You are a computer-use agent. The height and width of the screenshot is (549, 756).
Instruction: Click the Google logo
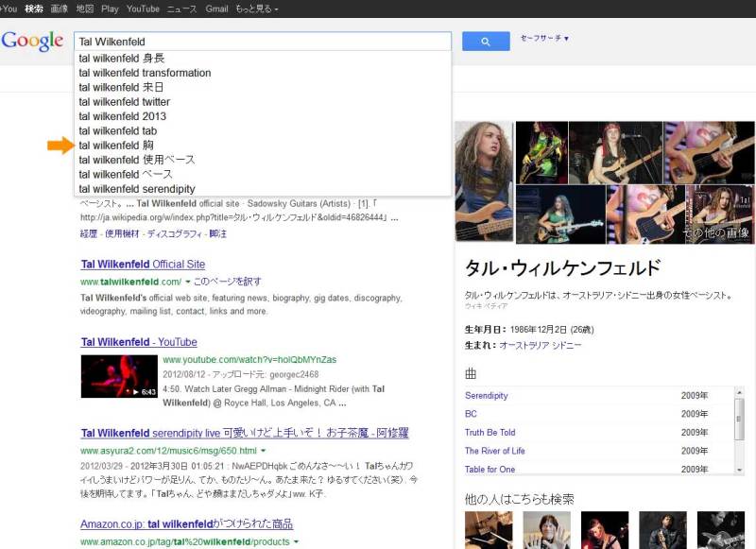click(32, 41)
